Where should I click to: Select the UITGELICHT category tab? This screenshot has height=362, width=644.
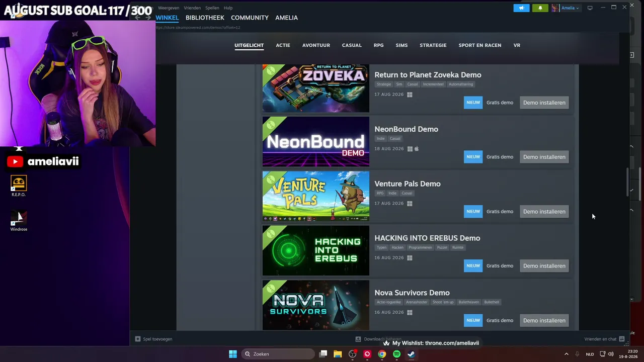click(249, 45)
